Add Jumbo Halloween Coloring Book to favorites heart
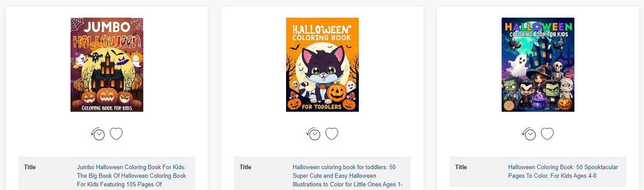 (x=116, y=134)
